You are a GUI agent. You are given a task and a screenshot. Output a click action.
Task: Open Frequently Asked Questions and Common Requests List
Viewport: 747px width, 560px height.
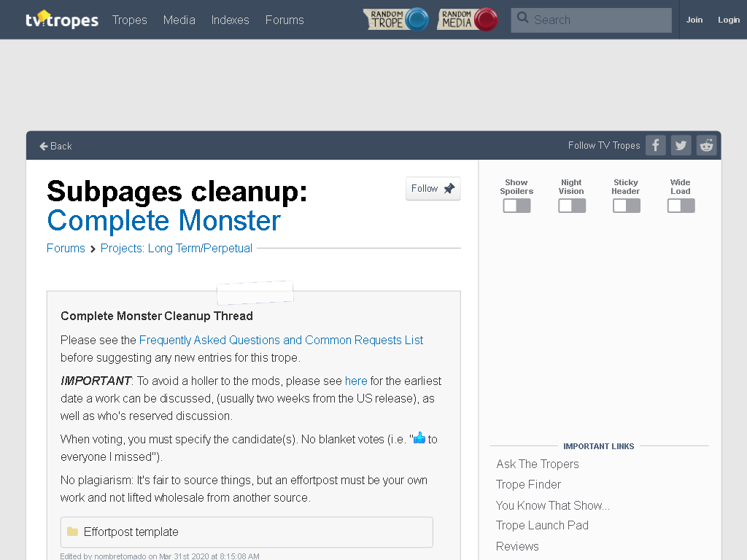tap(281, 340)
